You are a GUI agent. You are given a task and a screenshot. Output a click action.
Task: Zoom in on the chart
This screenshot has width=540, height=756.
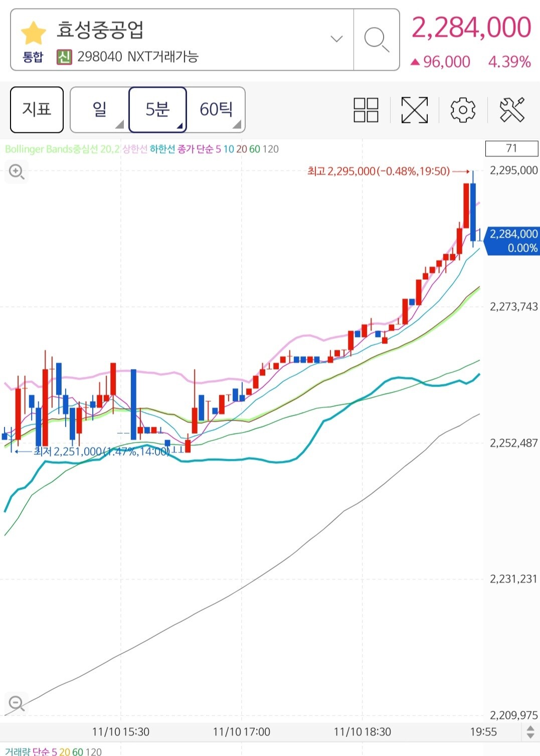tap(17, 172)
